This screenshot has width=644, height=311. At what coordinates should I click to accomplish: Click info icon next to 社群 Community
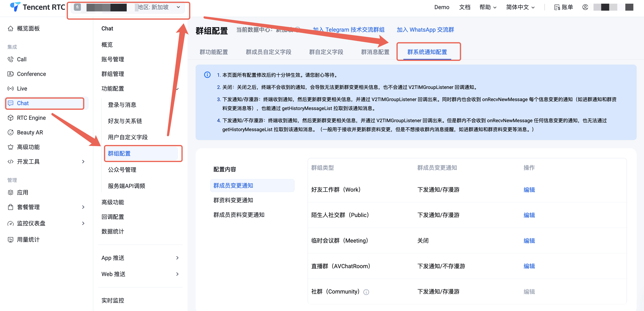pos(366,292)
